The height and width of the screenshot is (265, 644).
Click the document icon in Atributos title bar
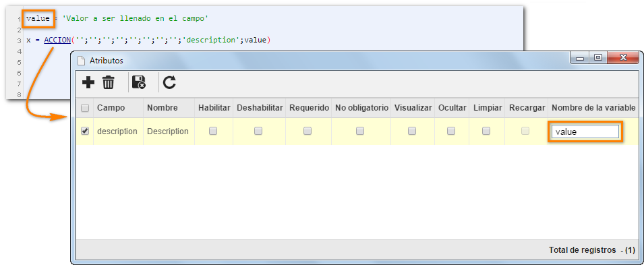click(x=81, y=61)
